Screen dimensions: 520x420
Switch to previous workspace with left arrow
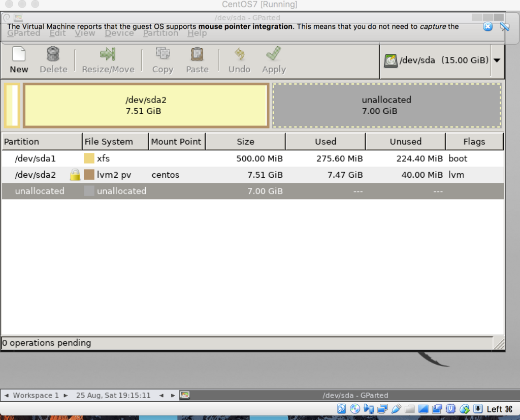[6, 396]
